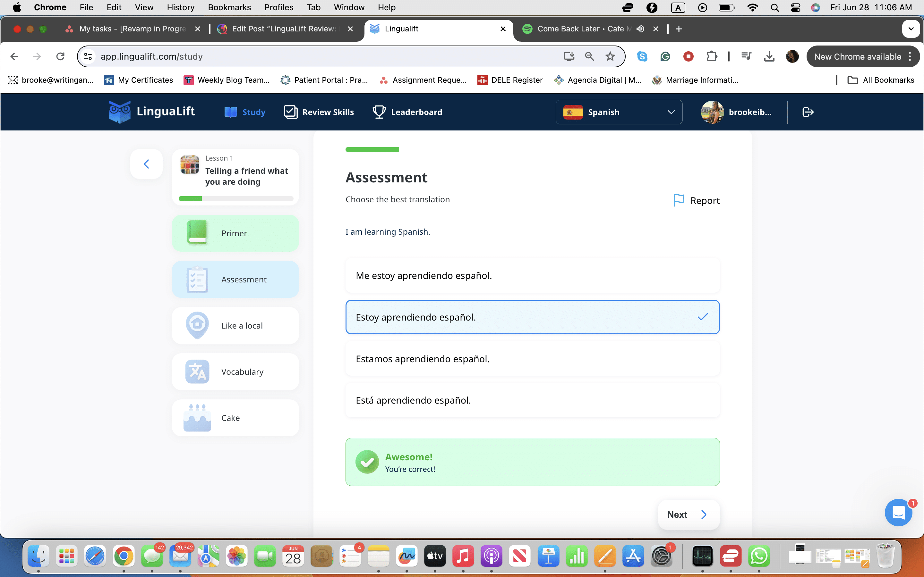Image resolution: width=924 pixels, height=577 pixels.
Task: Open the brookeib profile menu
Action: (737, 112)
